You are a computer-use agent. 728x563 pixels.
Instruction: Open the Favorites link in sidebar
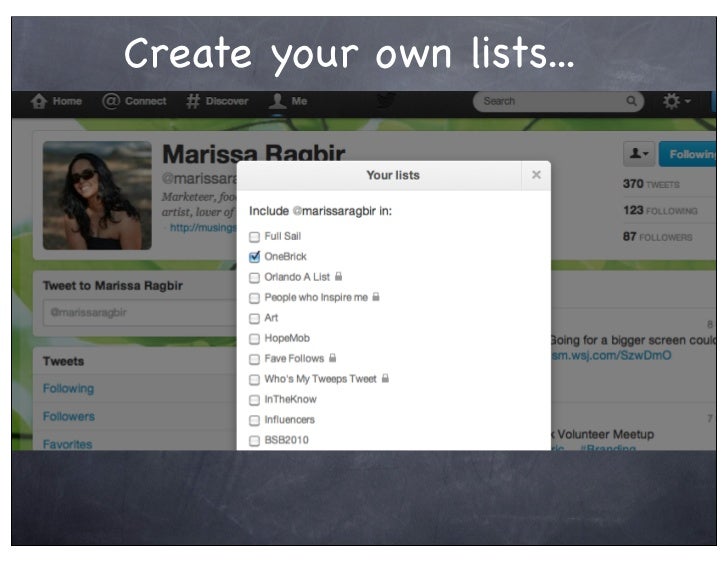point(67,444)
